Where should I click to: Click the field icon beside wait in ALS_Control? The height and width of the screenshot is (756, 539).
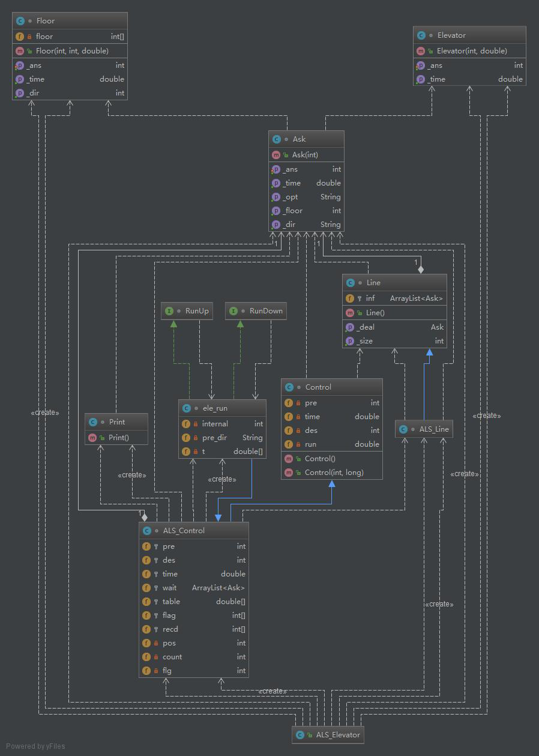pyautogui.click(x=146, y=588)
